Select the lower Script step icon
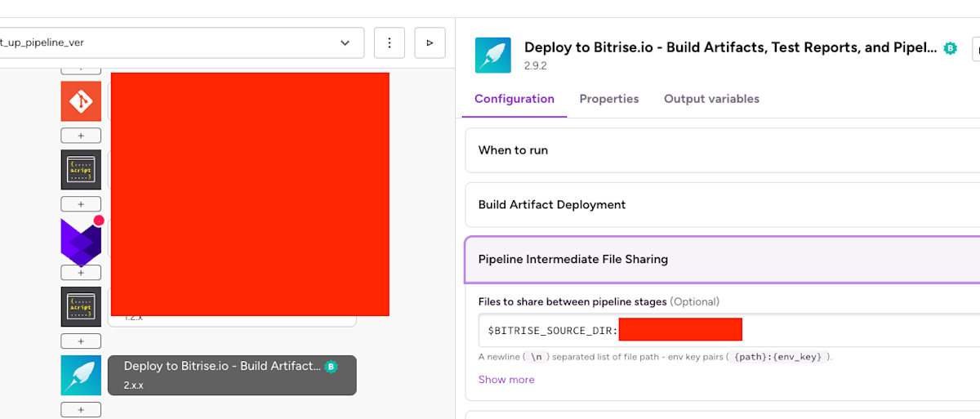This screenshot has height=419, width=980. [x=81, y=307]
